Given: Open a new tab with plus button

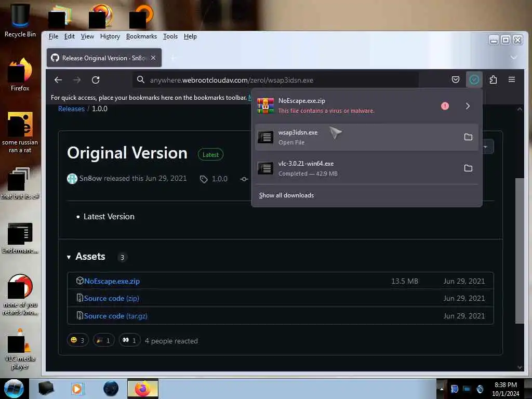Looking at the screenshot, I should (x=173, y=58).
